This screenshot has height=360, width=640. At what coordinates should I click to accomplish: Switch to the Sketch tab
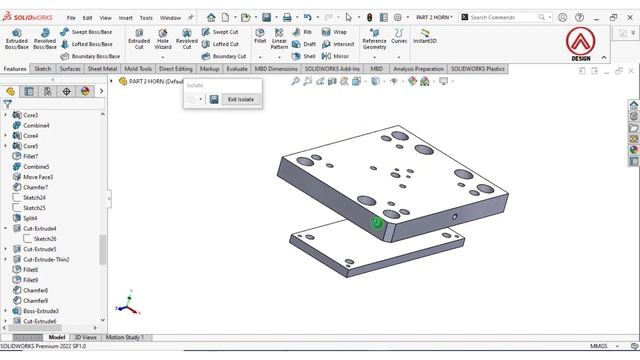coord(42,69)
